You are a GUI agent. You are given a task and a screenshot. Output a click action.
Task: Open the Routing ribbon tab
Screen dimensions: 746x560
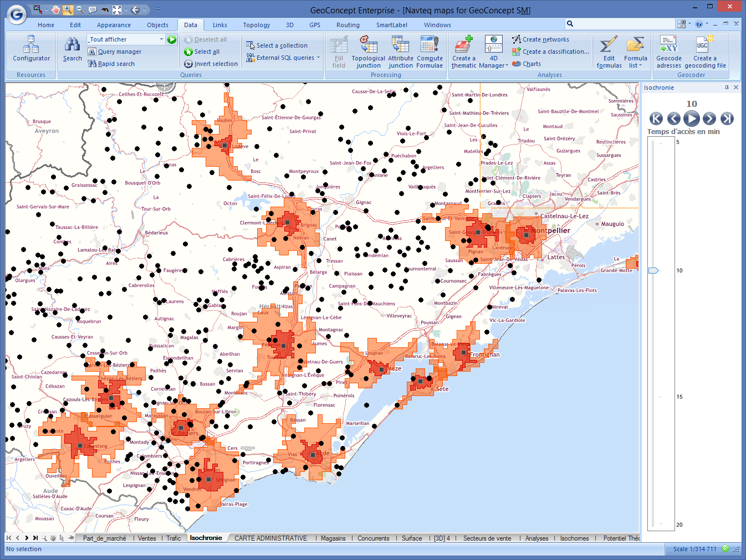[x=348, y=25]
